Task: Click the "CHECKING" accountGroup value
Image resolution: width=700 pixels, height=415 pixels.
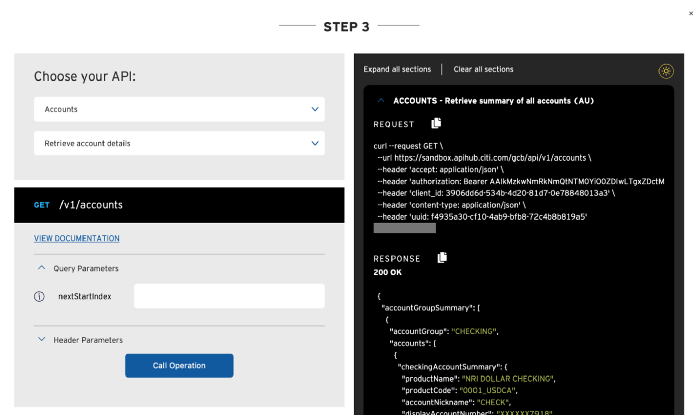Action: (474, 332)
